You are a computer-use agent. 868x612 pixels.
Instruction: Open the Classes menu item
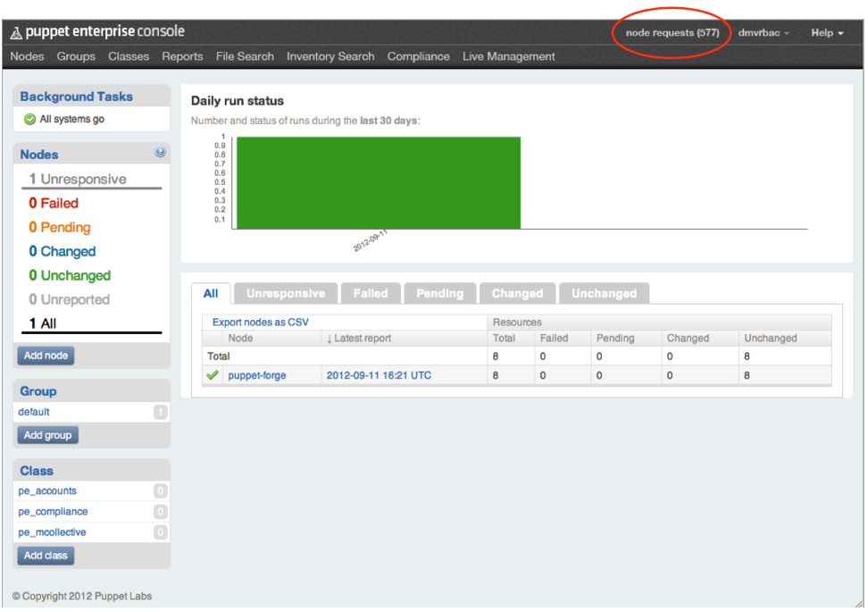click(x=129, y=56)
